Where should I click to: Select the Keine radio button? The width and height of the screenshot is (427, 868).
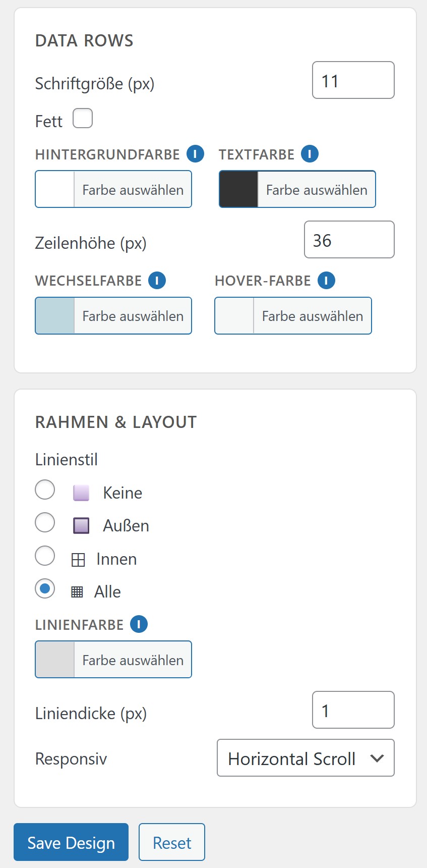(x=45, y=490)
